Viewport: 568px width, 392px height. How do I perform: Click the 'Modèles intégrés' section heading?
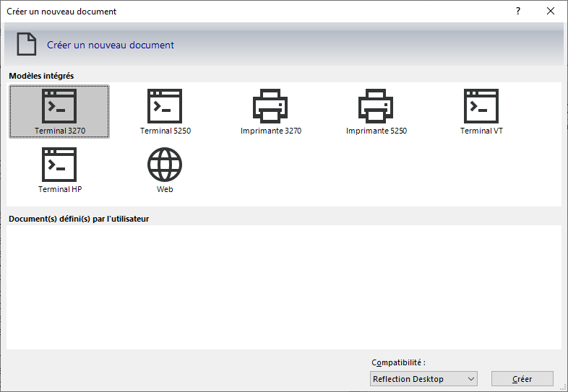click(x=41, y=76)
